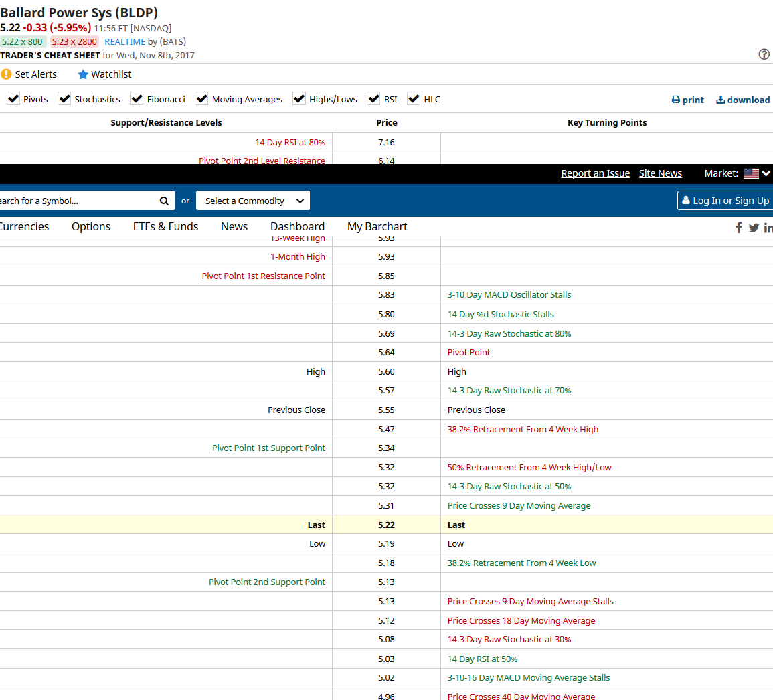Expand the Select a Commodity dropdown

point(253,201)
